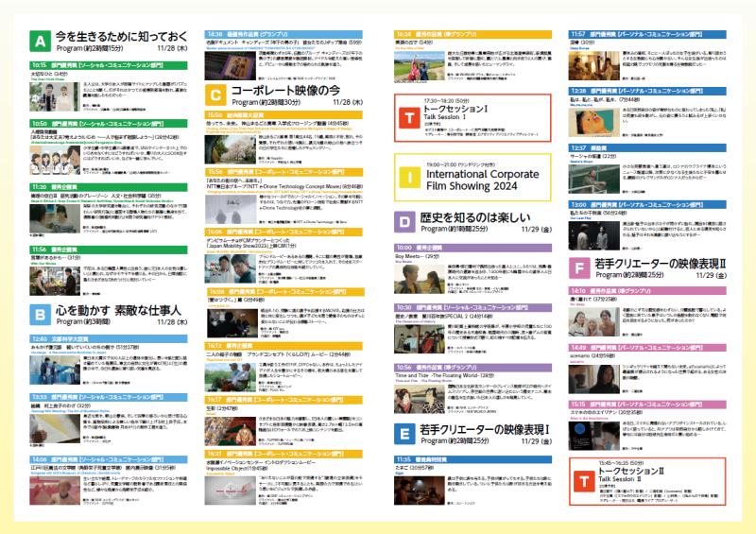Click the yellow I badge for International Corporate Film
The height and width of the screenshot is (534, 756).
409,177
